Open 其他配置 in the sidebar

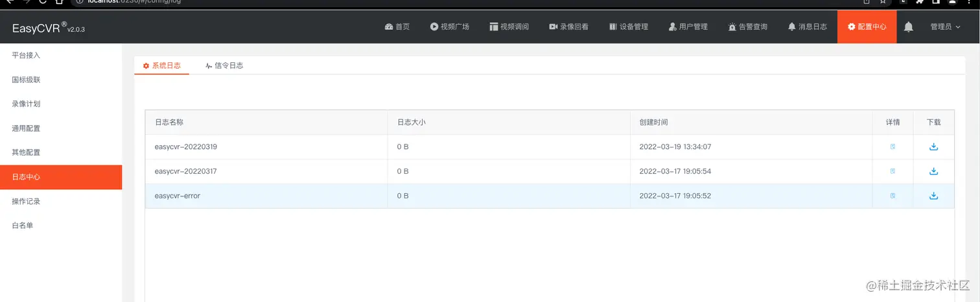click(61, 152)
